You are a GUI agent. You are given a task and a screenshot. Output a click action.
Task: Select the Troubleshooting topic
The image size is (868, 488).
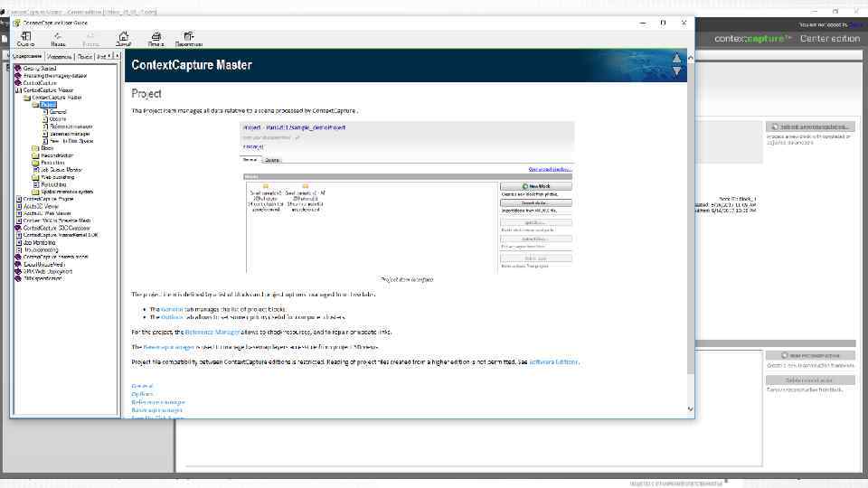click(x=41, y=249)
